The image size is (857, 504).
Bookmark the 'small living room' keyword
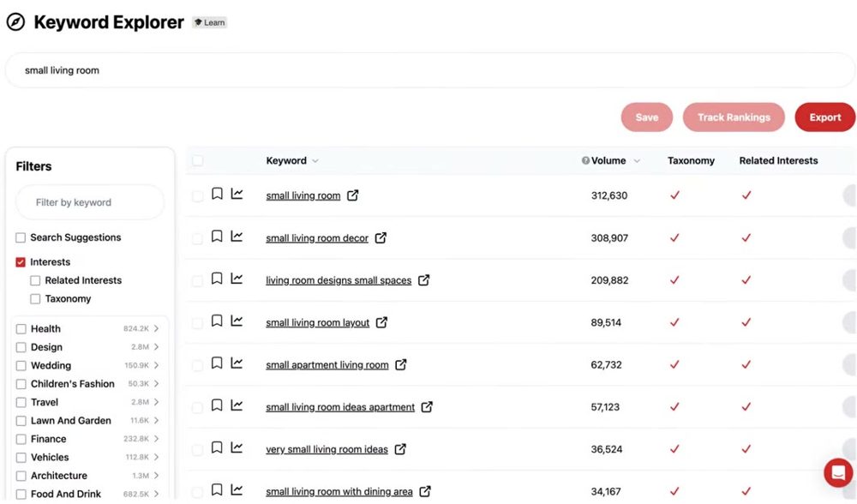(x=217, y=194)
